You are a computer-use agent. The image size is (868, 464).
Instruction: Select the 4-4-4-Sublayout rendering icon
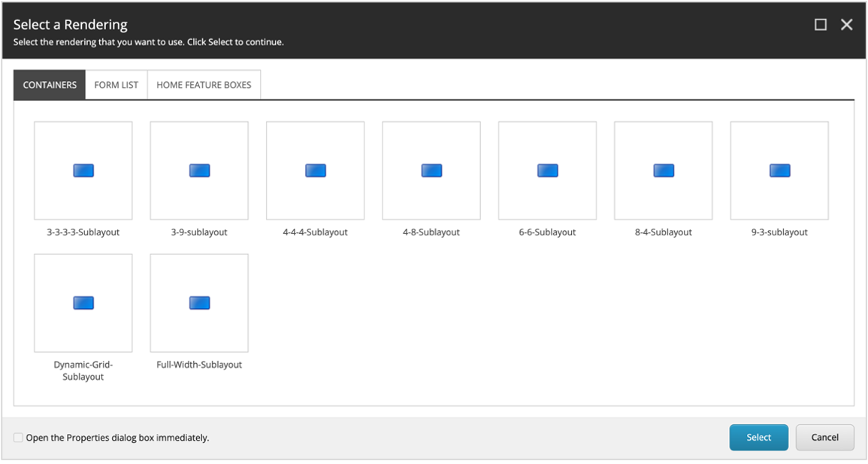pos(315,170)
